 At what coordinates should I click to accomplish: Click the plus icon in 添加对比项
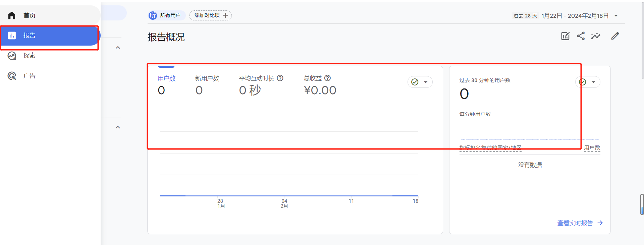point(225,15)
